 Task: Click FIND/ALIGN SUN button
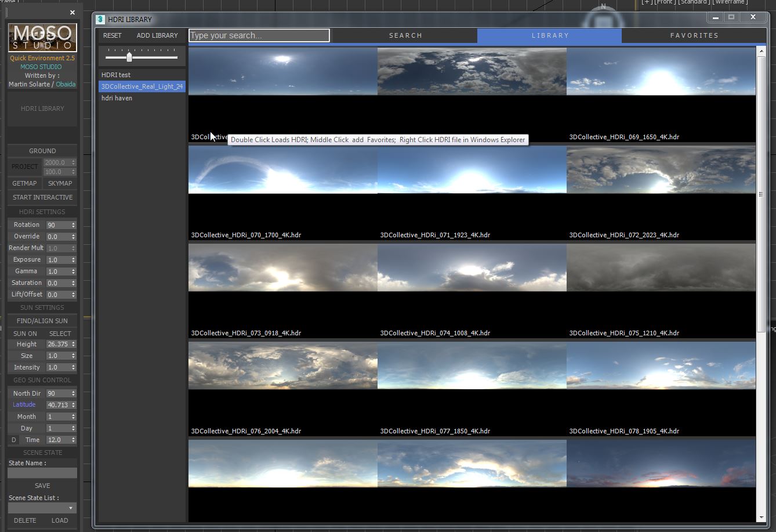pos(42,321)
